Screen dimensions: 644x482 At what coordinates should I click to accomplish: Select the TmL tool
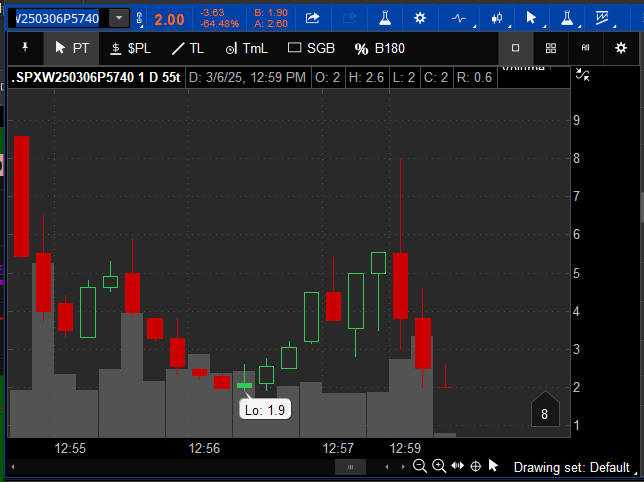coord(246,48)
